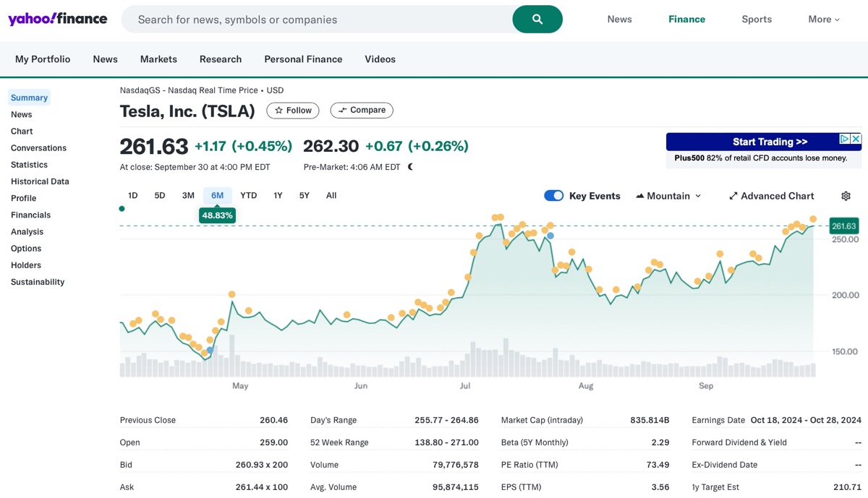
Task: Click the AdChoices icon on the ad
Action: point(844,139)
